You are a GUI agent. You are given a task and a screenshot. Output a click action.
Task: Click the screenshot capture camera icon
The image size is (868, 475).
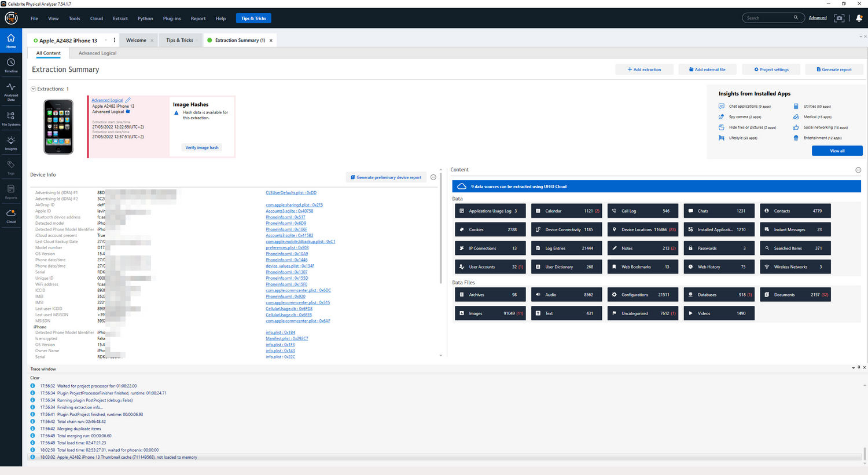(x=839, y=18)
